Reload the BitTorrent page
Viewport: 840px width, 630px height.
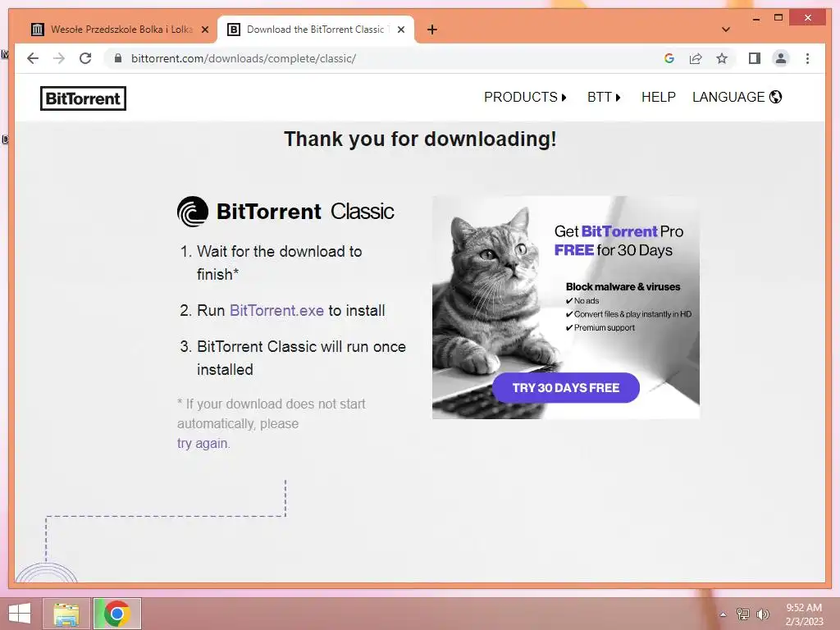tap(85, 58)
